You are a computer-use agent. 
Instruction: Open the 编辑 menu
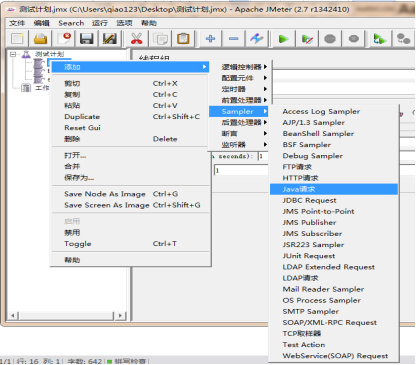click(42, 23)
